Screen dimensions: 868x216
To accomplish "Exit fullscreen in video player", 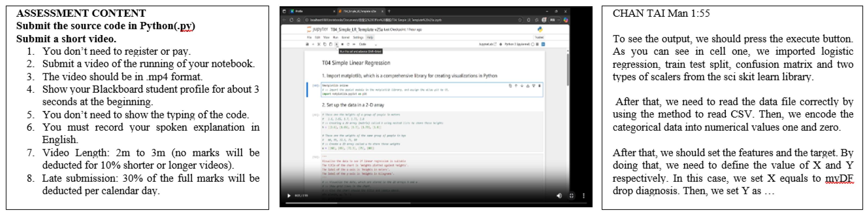I will click(572, 196).
